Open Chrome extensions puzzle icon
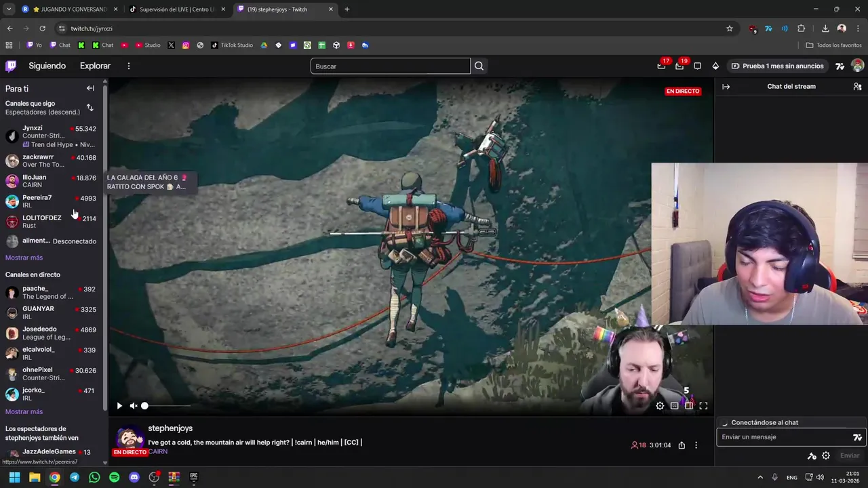 pyautogui.click(x=801, y=28)
